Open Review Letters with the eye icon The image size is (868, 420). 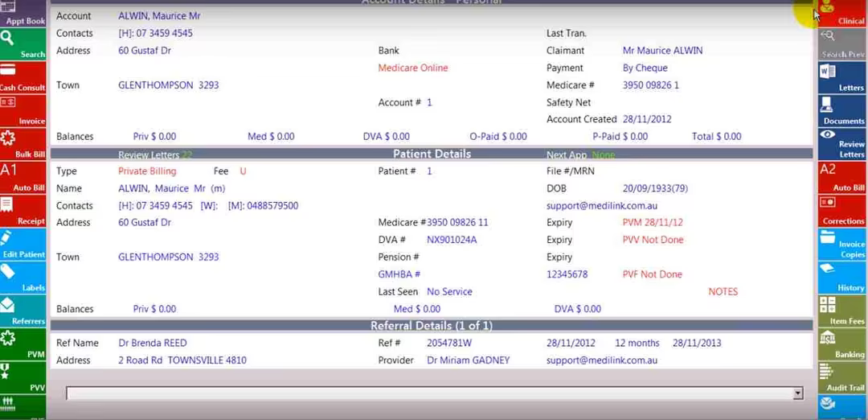click(842, 144)
